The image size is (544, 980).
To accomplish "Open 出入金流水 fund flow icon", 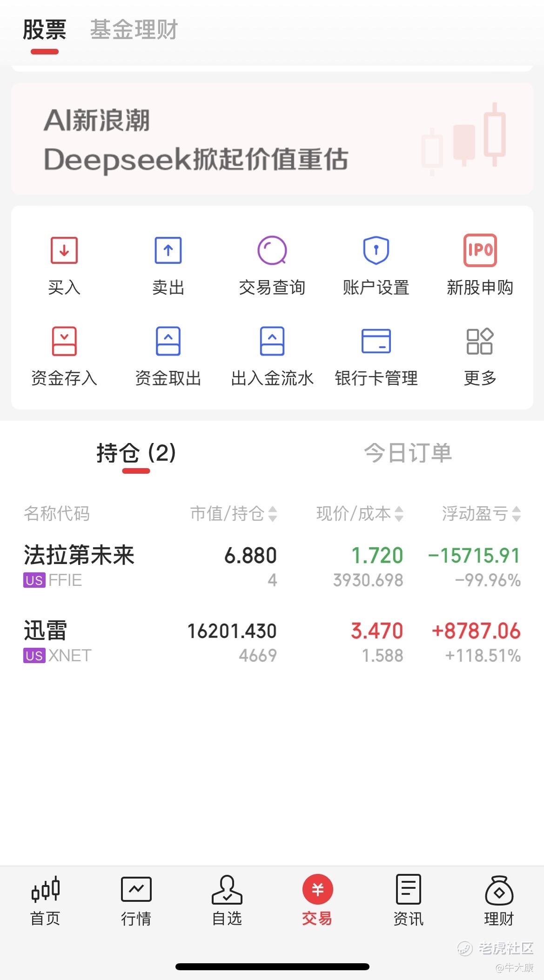I will [x=272, y=341].
